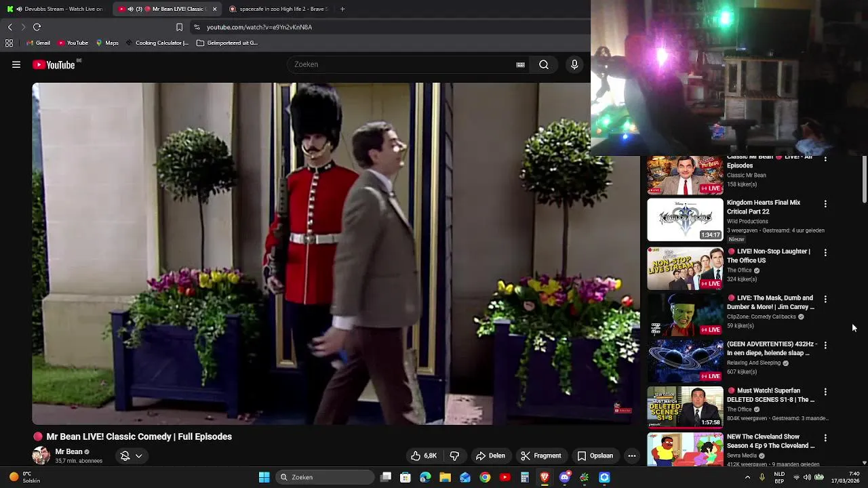Open options for The Office Non-Stop Laughter stream

(825, 252)
